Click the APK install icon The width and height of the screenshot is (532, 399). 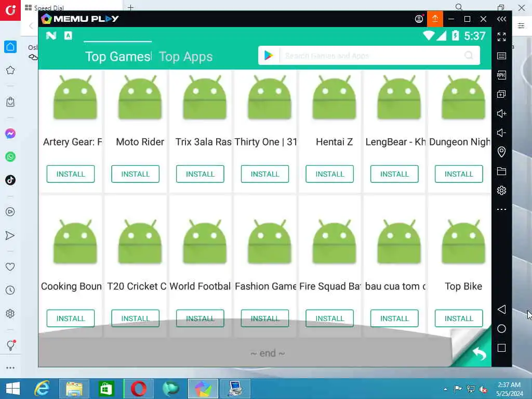point(501,75)
